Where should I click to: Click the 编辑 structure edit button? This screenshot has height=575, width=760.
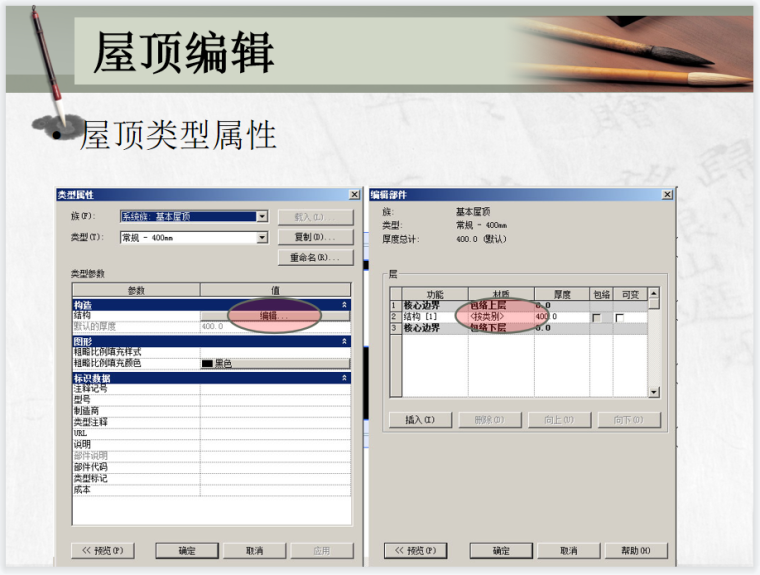(275, 316)
